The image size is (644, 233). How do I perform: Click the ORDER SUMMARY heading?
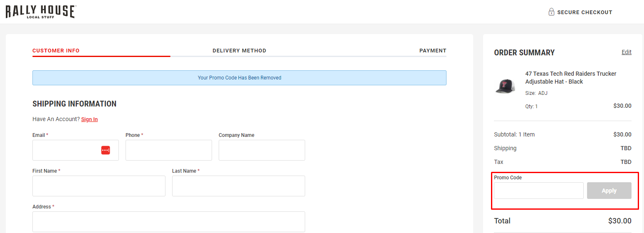tap(524, 52)
